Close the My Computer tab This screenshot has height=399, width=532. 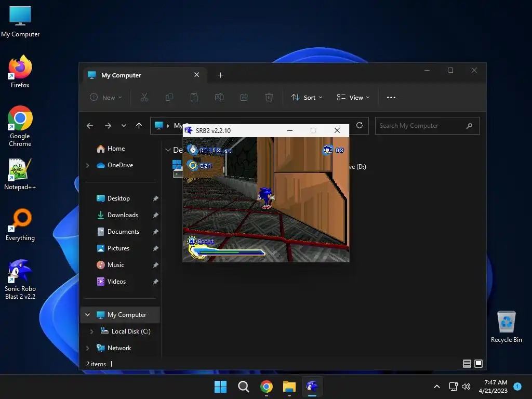coord(196,75)
